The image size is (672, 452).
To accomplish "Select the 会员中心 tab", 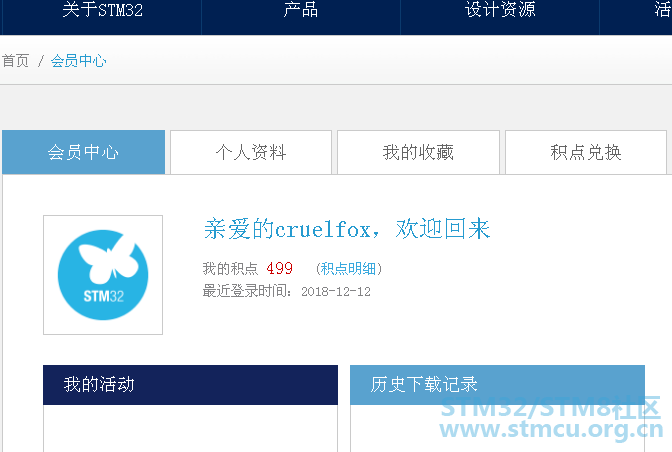I will [x=84, y=152].
